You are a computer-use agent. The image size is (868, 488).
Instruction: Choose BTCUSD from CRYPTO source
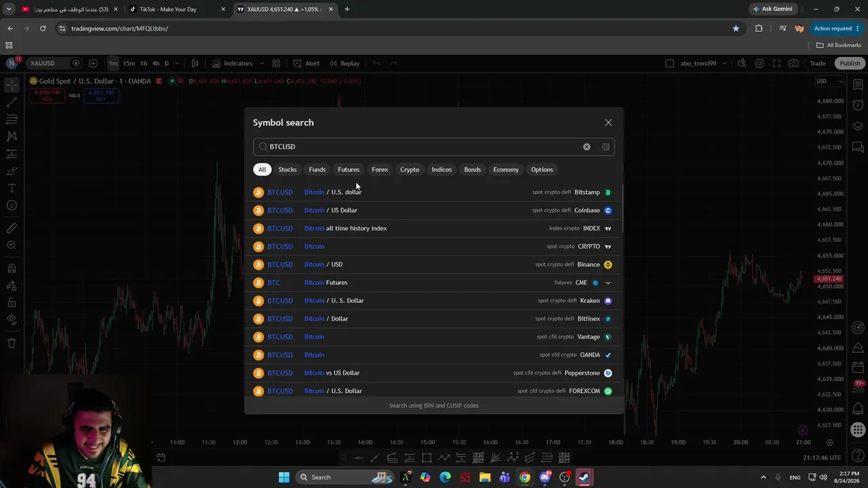coord(433,247)
